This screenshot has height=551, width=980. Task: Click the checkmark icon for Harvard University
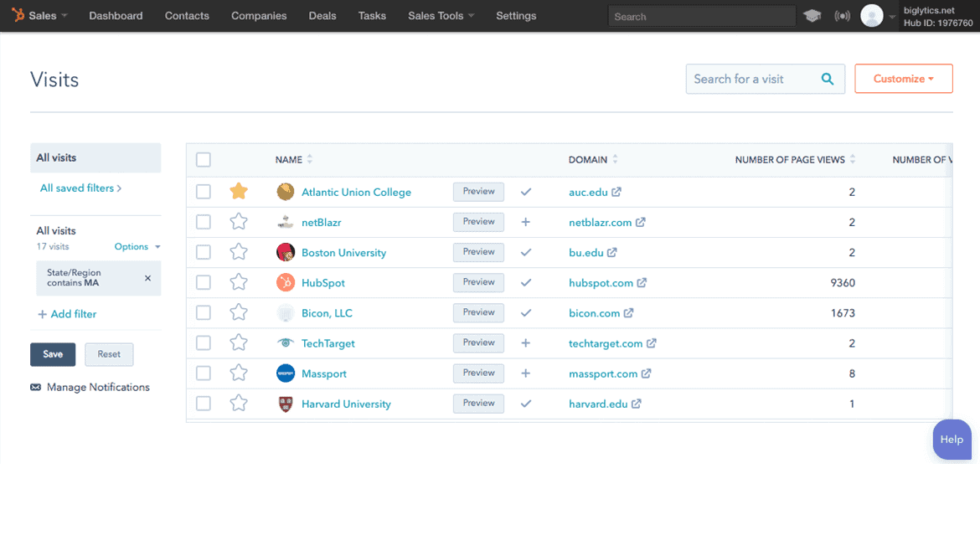(526, 404)
